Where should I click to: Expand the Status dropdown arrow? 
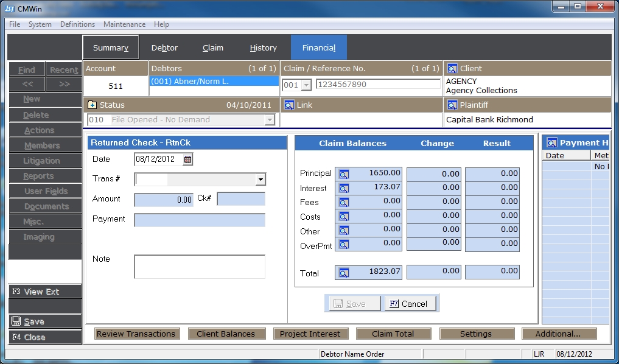[x=270, y=120]
